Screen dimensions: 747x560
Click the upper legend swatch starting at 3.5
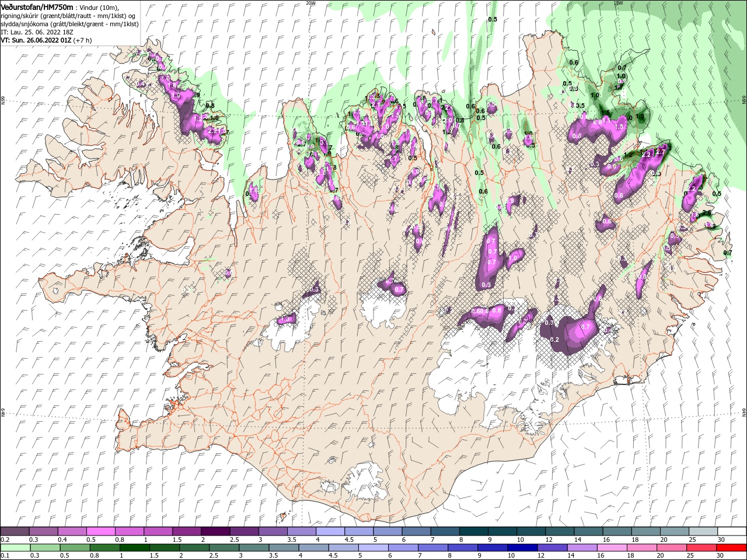tap(302, 531)
